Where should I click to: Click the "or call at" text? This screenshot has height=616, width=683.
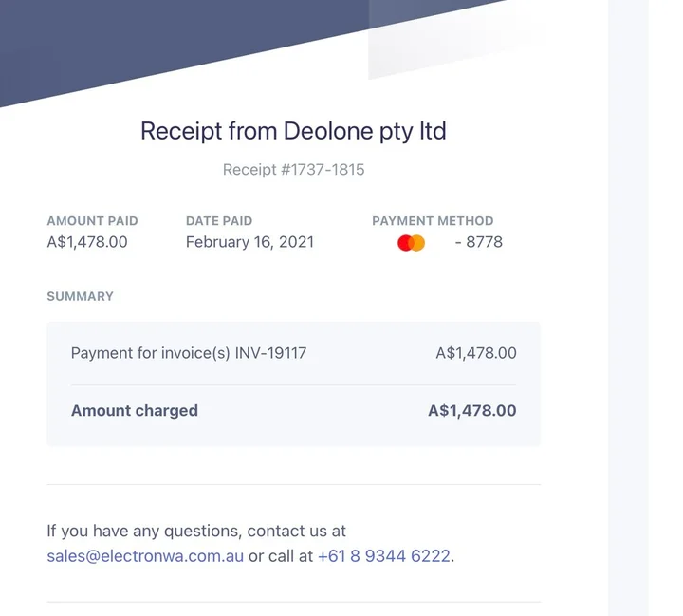pos(281,556)
